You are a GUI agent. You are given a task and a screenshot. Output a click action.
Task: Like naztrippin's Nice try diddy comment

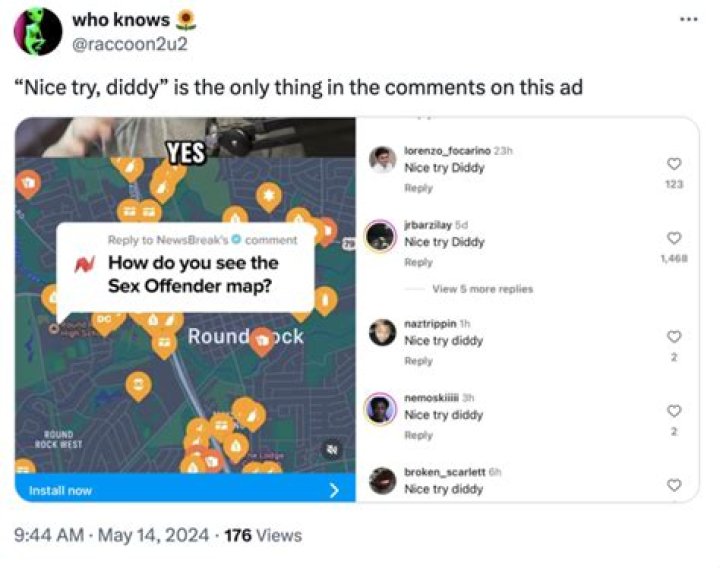(x=673, y=336)
